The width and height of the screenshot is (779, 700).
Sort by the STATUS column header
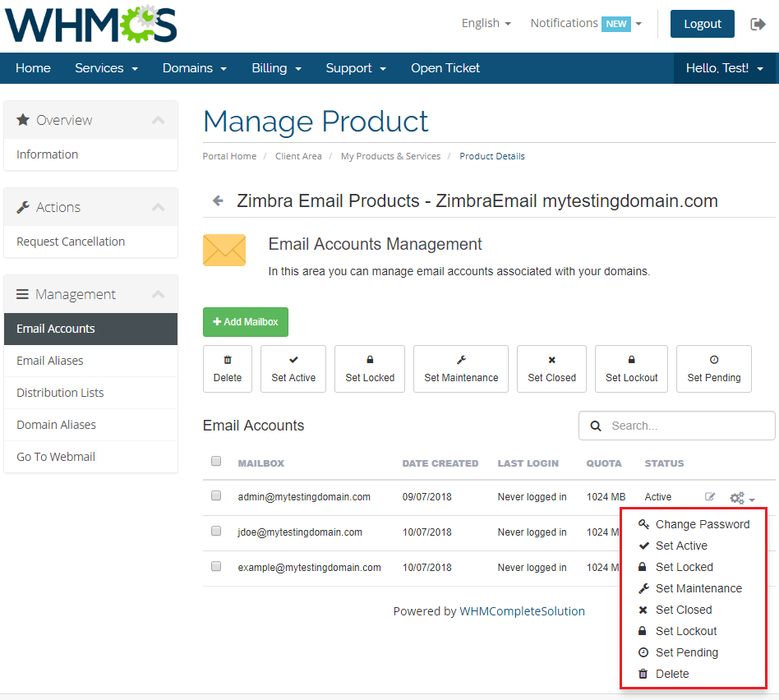tap(664, 463)
